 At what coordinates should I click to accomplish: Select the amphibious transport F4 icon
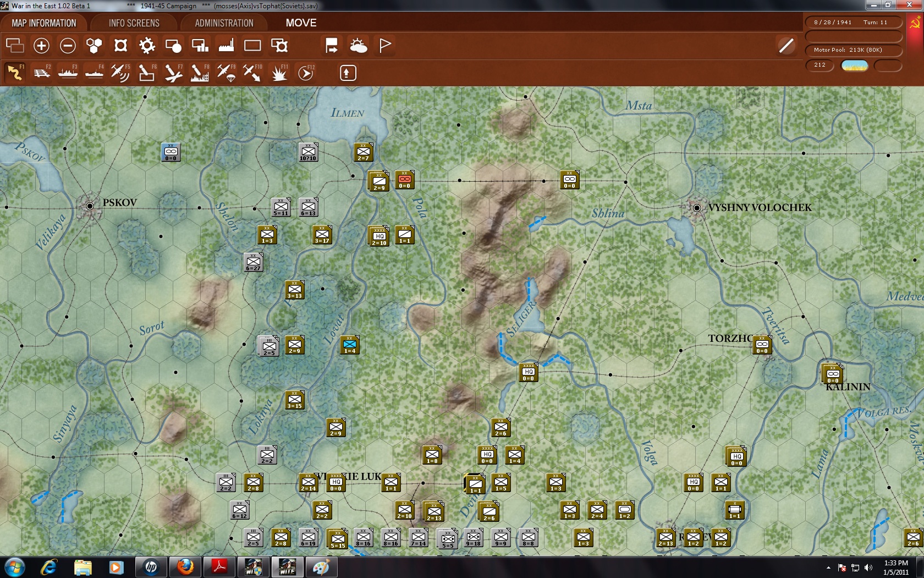[94, 73]
